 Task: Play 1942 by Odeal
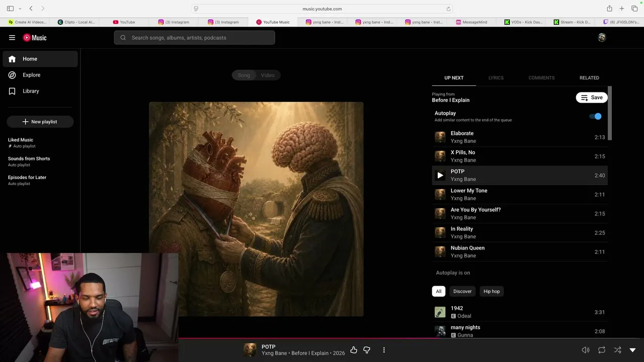coord(520,312)
